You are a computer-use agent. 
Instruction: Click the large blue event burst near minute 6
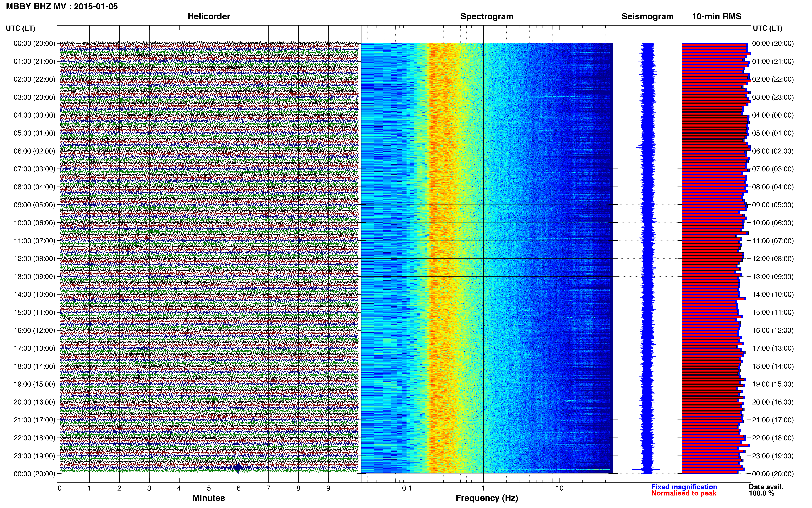[x=238, y=467]
